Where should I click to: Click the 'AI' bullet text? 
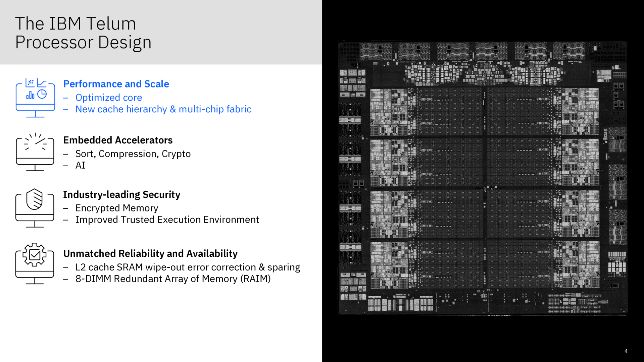(81, 165)
